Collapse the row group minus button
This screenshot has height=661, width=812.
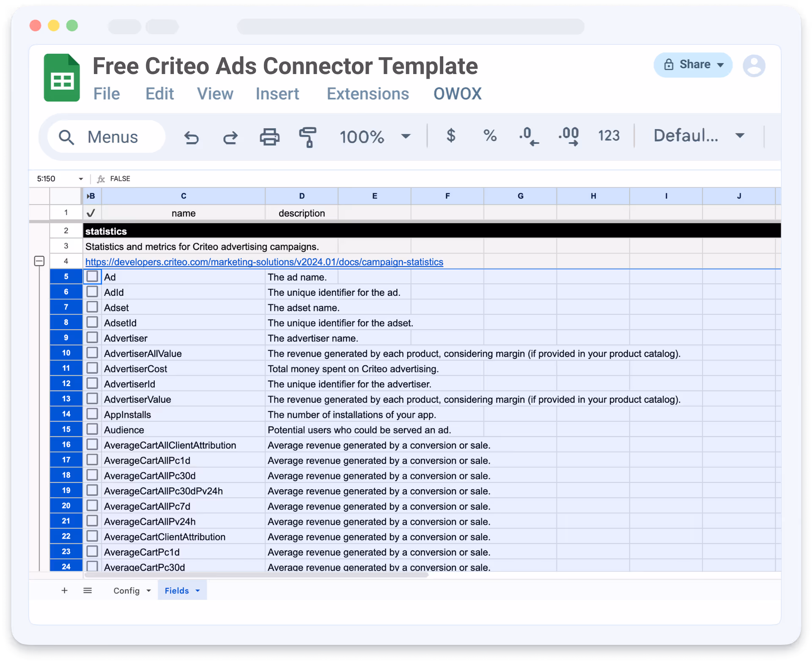[x=39, y=261]
